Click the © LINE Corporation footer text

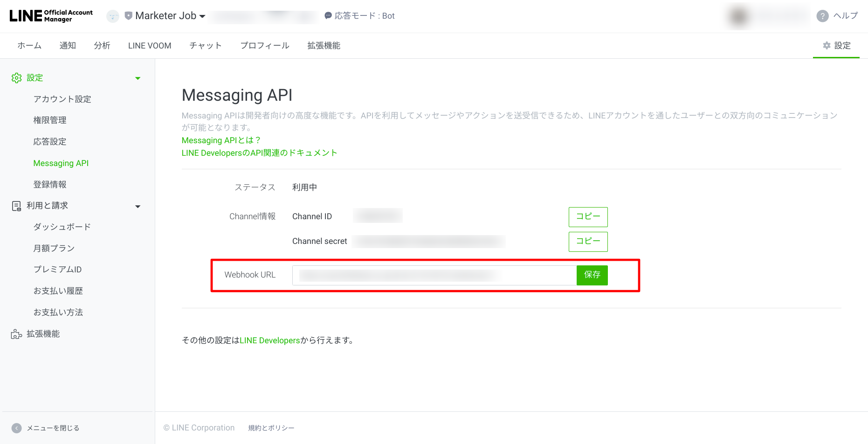tap(199, 428)
